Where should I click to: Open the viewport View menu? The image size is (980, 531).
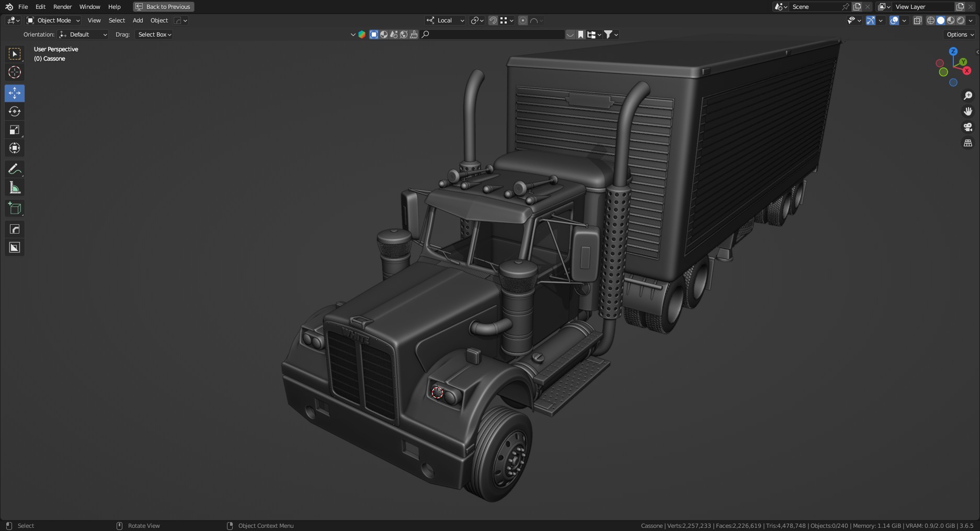pos(94,20)
